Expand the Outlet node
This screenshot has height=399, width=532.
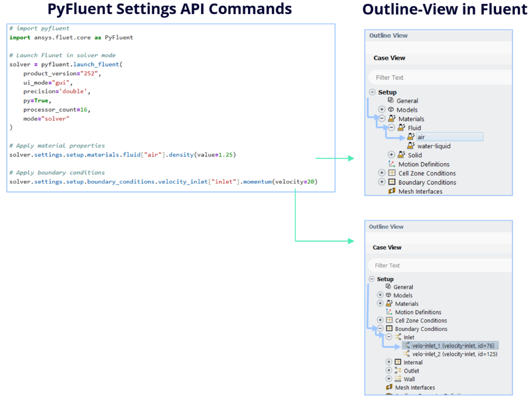coord(389,370)
